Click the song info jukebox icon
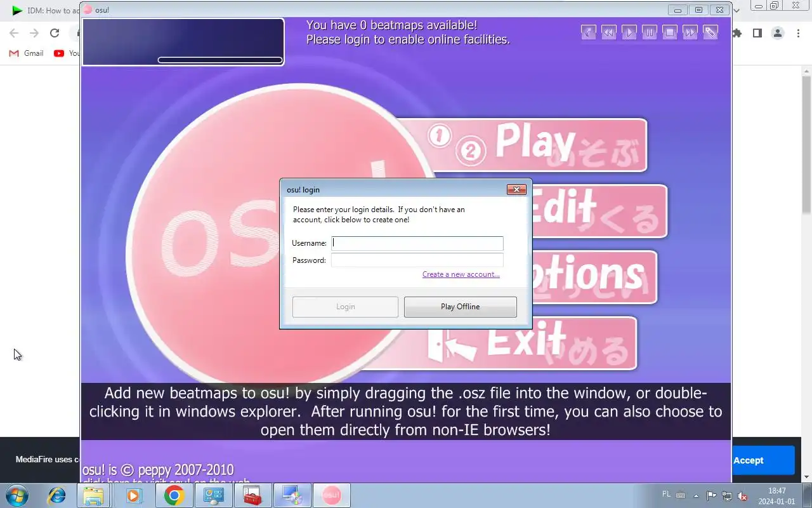The image size is (812, 508). (589, 32)
